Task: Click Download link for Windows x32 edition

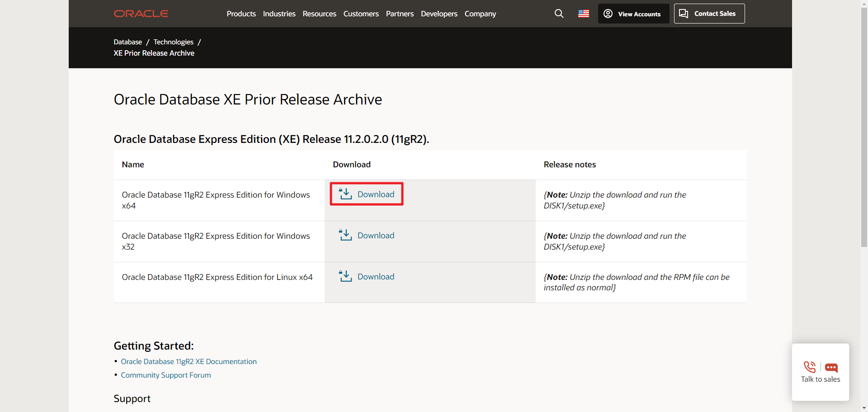Action: pyautogui.click(x=376, y=235)
